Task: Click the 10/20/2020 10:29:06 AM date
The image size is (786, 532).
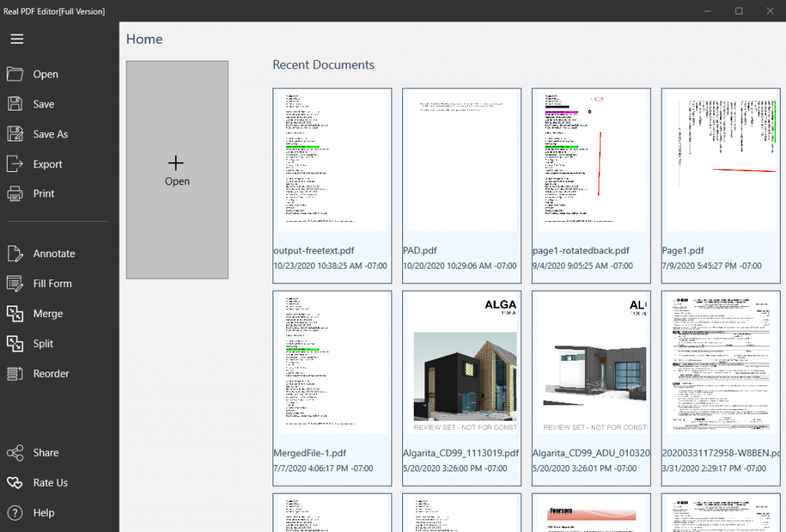Action: pyautogui.click(x=460, y=266)
